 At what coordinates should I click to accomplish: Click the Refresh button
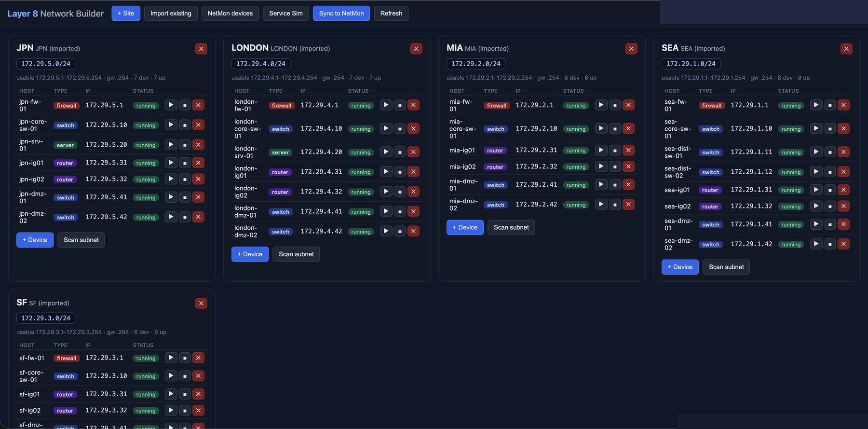tap(391, 14)
